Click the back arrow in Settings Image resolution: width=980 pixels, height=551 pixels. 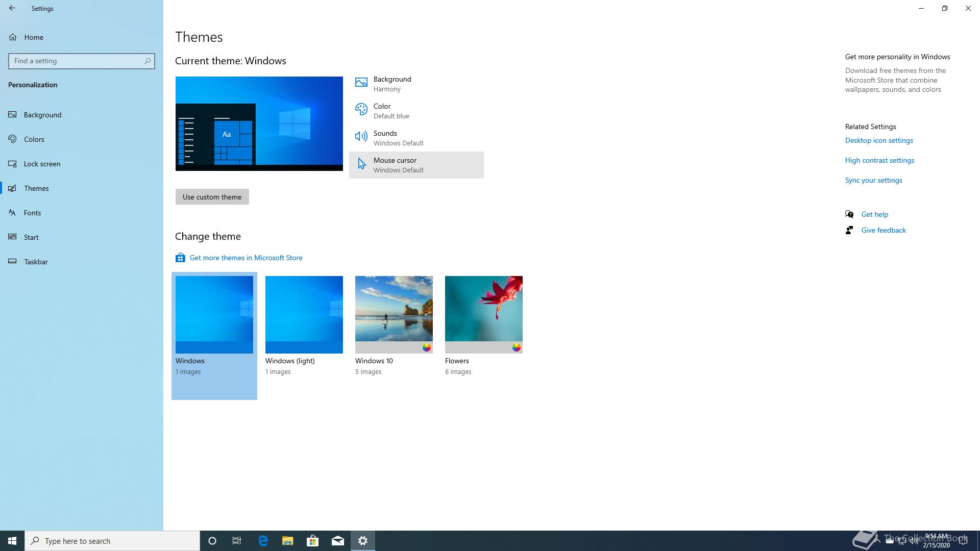[12, 8]
